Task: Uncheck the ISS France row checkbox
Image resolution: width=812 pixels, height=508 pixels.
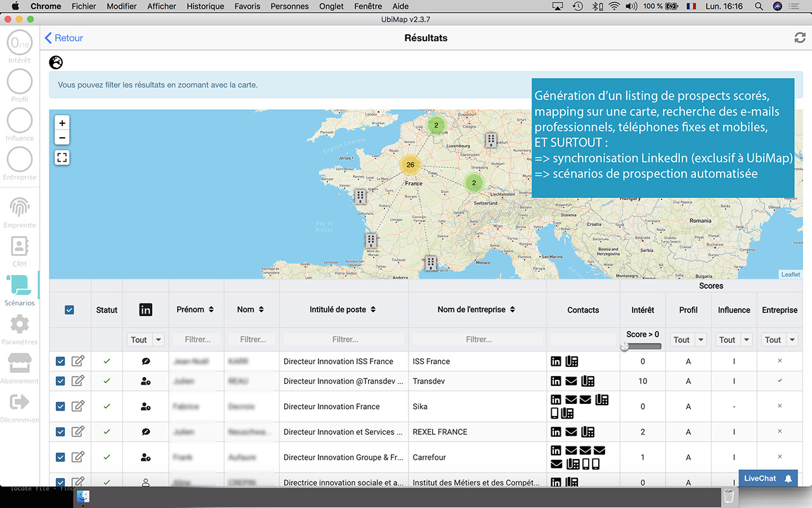Action: point(60,361)
